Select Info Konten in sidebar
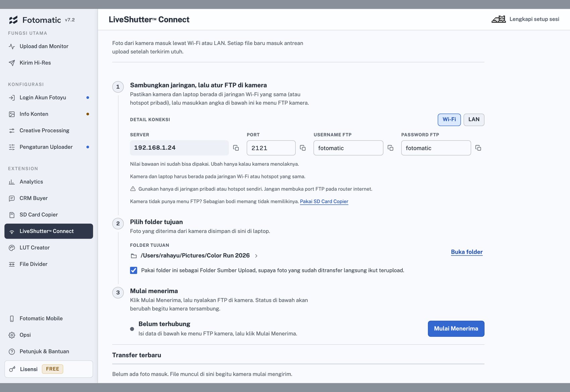 [49, 114]
